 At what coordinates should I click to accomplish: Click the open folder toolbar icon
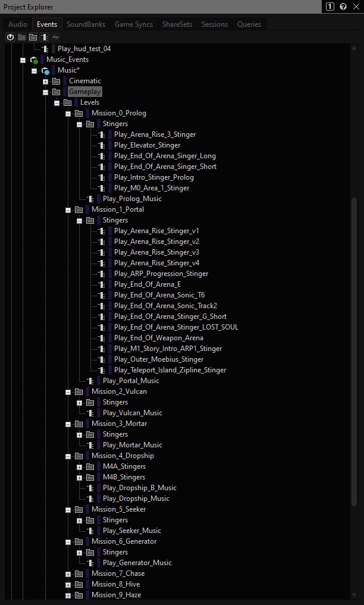tap(32, 37)
